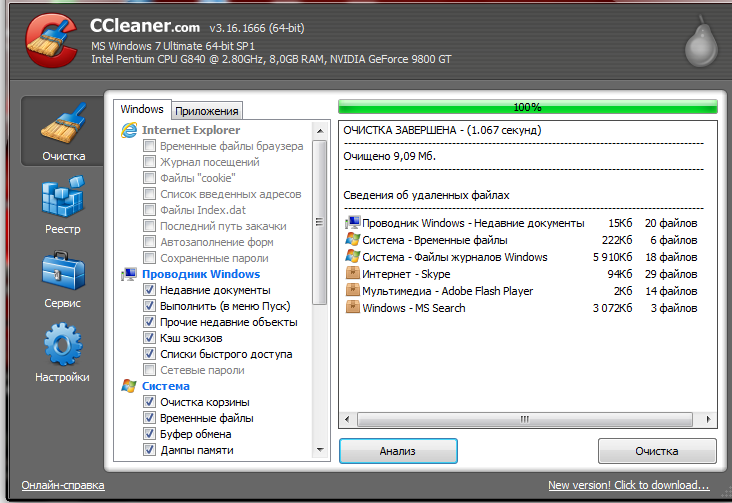Click the Анализ button

click(x=398, y=451)
